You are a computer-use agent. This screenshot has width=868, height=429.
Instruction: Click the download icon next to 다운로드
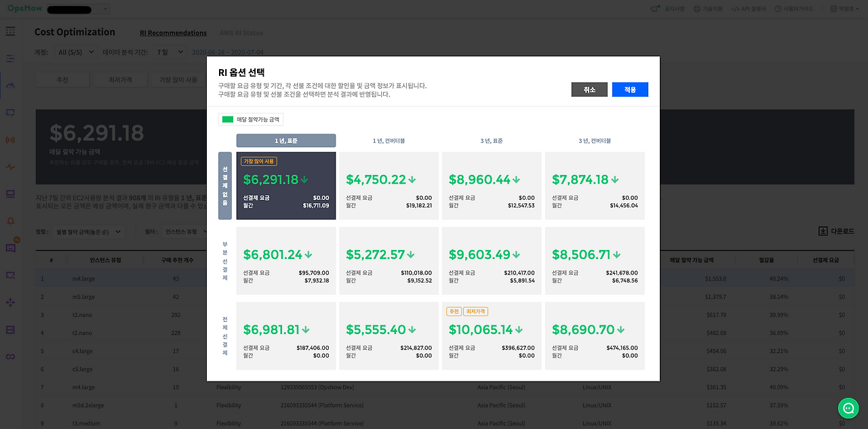823,231
